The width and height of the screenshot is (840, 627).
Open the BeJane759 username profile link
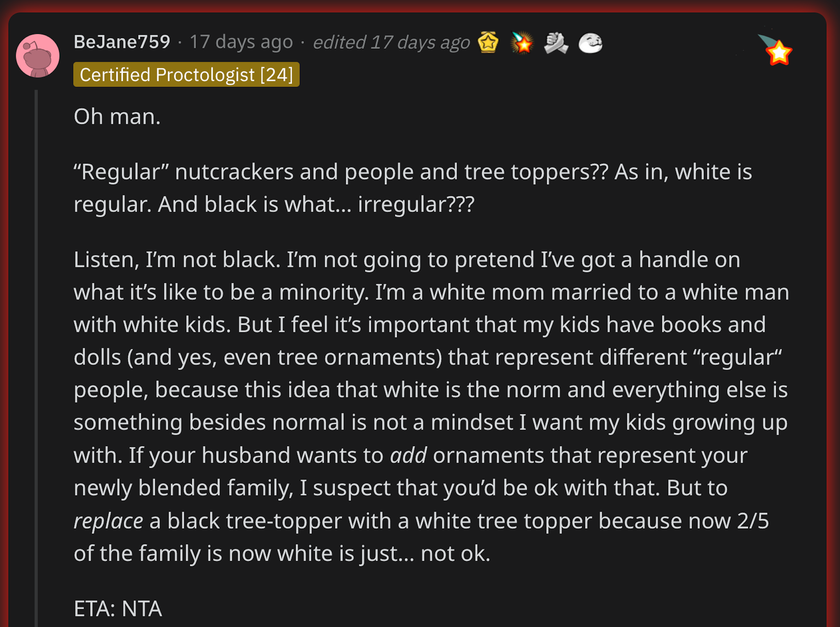click(x=122, y=42)
